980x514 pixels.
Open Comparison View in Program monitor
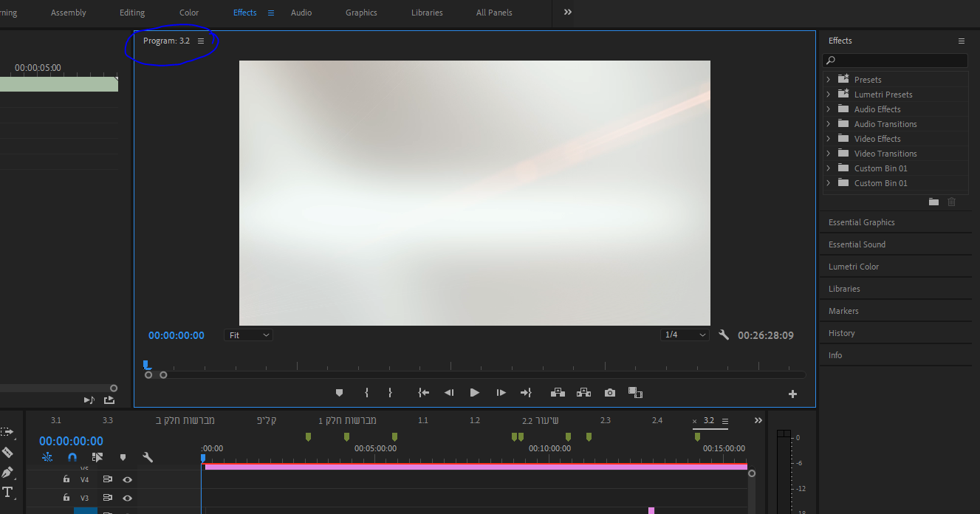click(635, 393)
